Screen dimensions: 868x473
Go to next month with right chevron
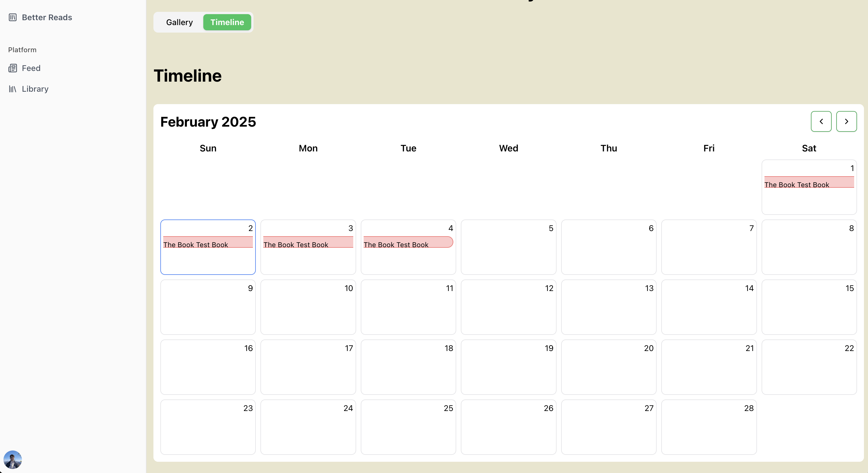846,122
